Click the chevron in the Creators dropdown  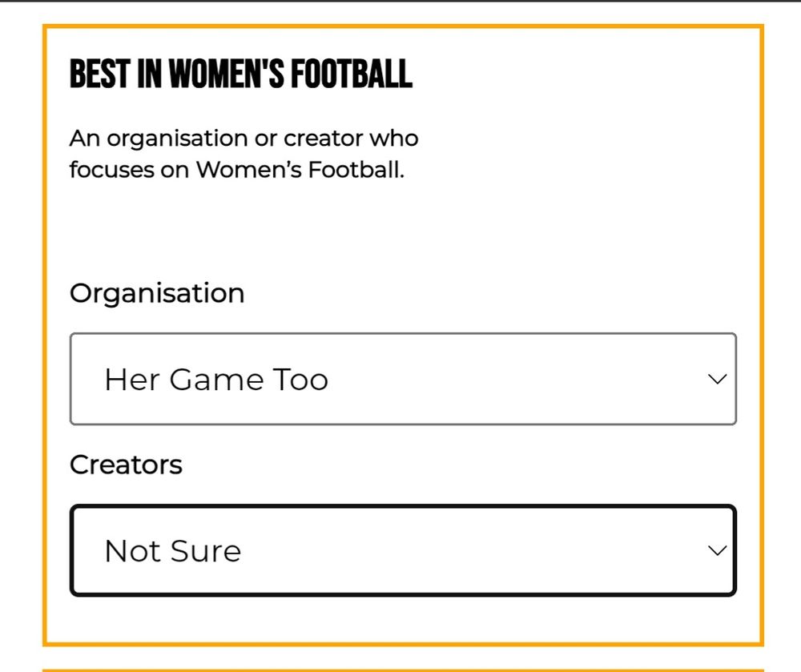[x=717, y=550]
